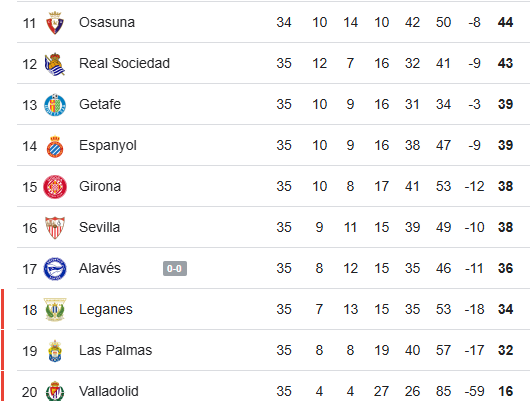The image size is (530, 401).
Task: Open the Espanyol team link
Action: click(108, 146)
